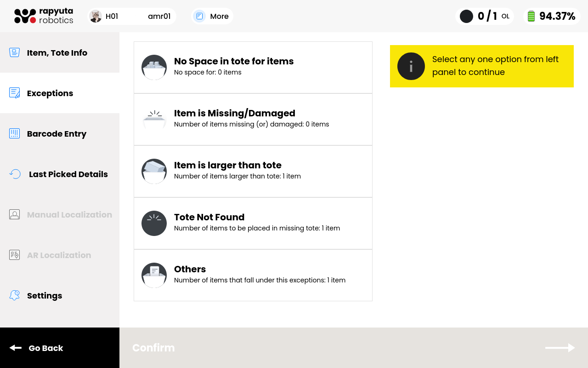
Task: Select the AR Localization menu item
Action: point(60,255)
